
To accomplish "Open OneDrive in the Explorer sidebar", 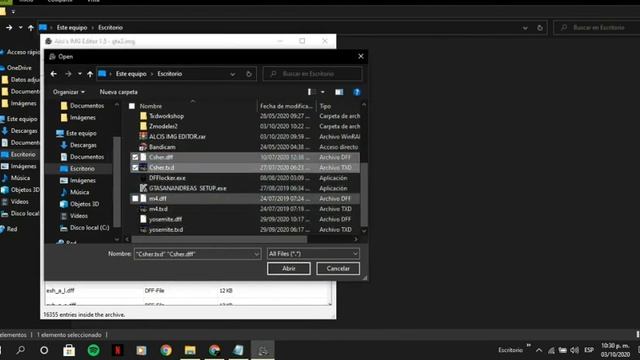I will 19,68.
